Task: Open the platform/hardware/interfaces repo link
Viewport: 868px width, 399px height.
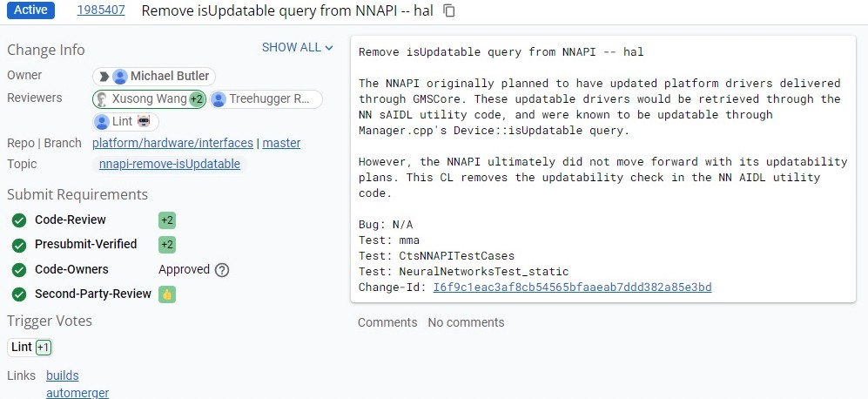Action: click(173, 143)
